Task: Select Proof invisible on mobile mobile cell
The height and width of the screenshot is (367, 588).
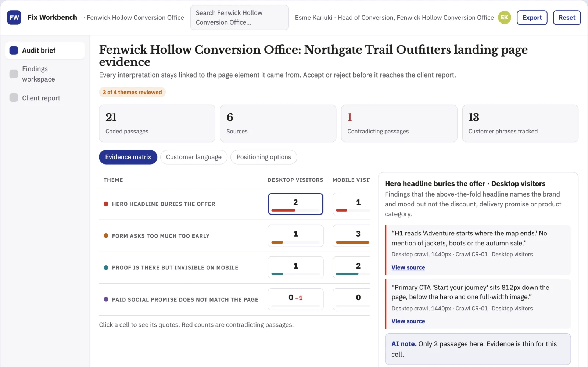Action: pos(352,267)
